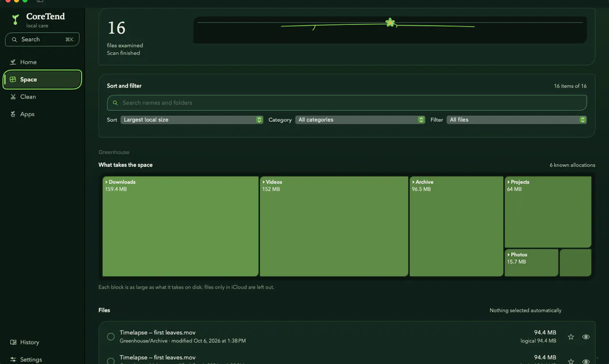Click the History sidebar icon
This screenshot has height=364, width=609.
(x=13, y=342)
